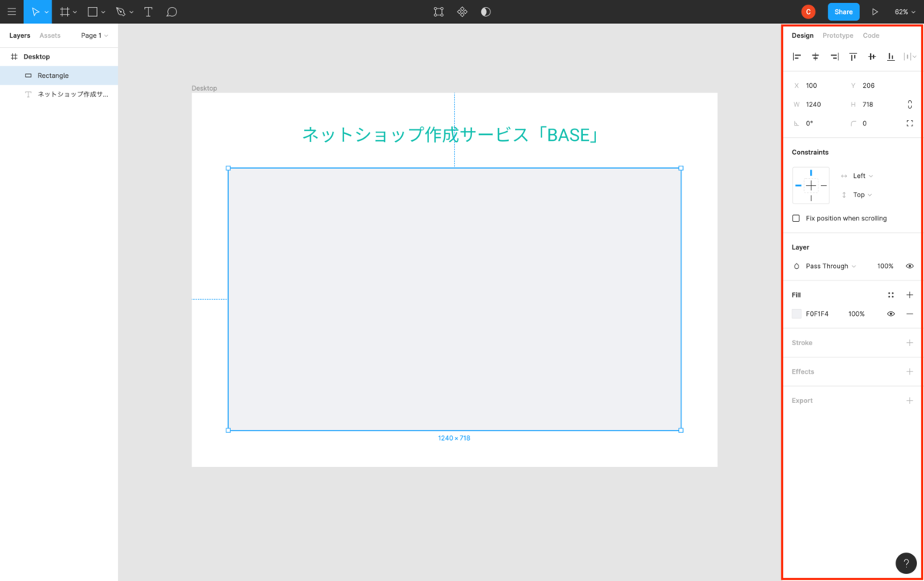
Task: Open Frame tool dropdown arrow
Action: click(x=75, y=12)
